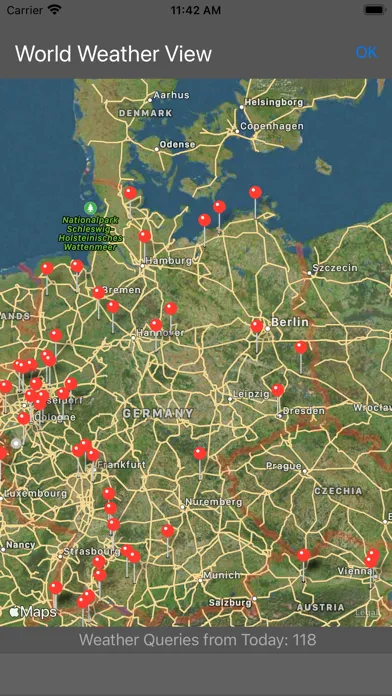Image resolution: width=392 pixels, height=696 pixels.
Task: Tap the CZECHIA country label
Action: tap(338, 491)
